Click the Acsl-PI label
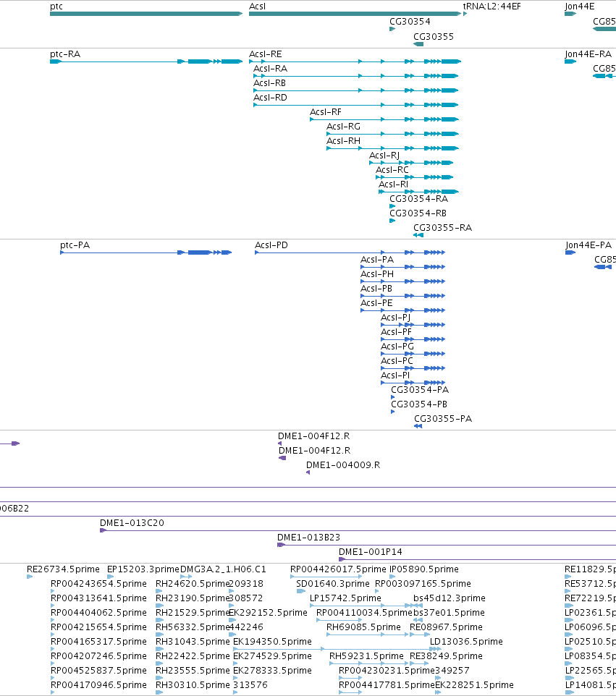The width and height of the screenshot is (616, 696). tap(395, 375)
